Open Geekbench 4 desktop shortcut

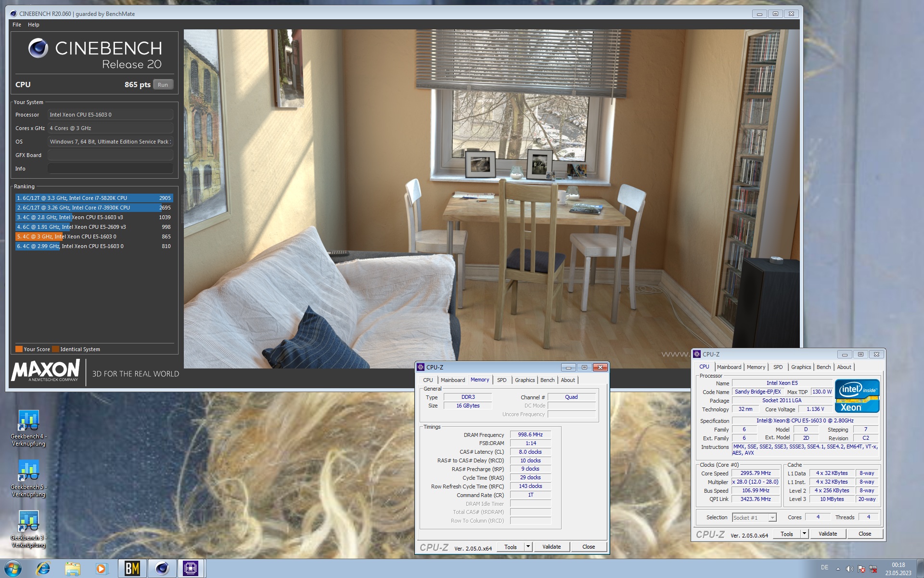28,428
